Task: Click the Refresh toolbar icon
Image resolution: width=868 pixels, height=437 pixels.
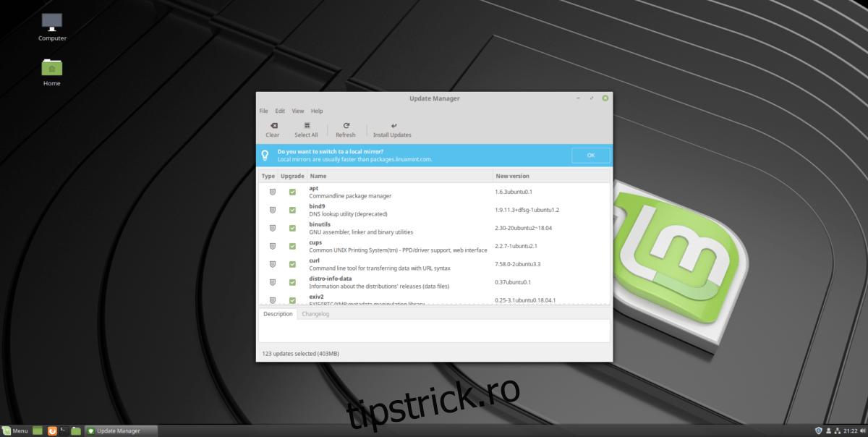Action: 346,126
